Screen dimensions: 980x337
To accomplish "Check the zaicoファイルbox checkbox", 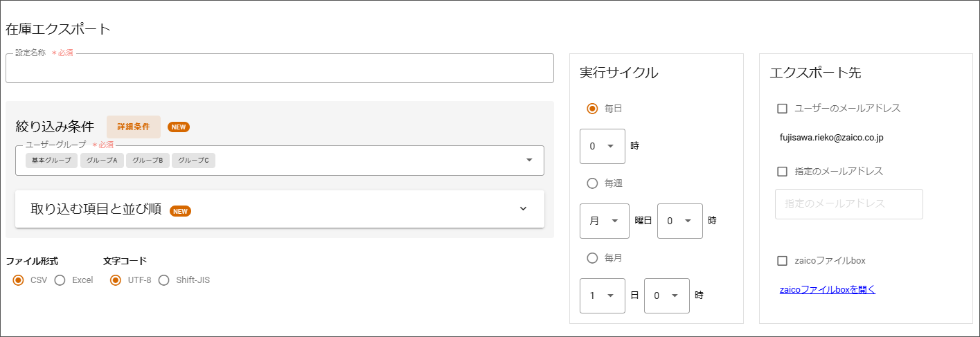I will [x=783, y=261].
